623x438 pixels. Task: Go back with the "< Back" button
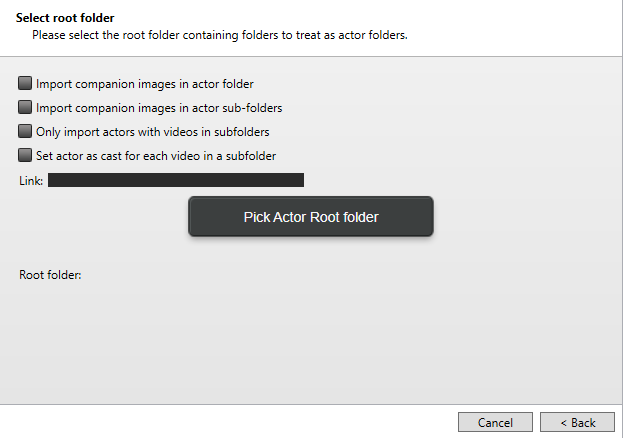[577, 423]
